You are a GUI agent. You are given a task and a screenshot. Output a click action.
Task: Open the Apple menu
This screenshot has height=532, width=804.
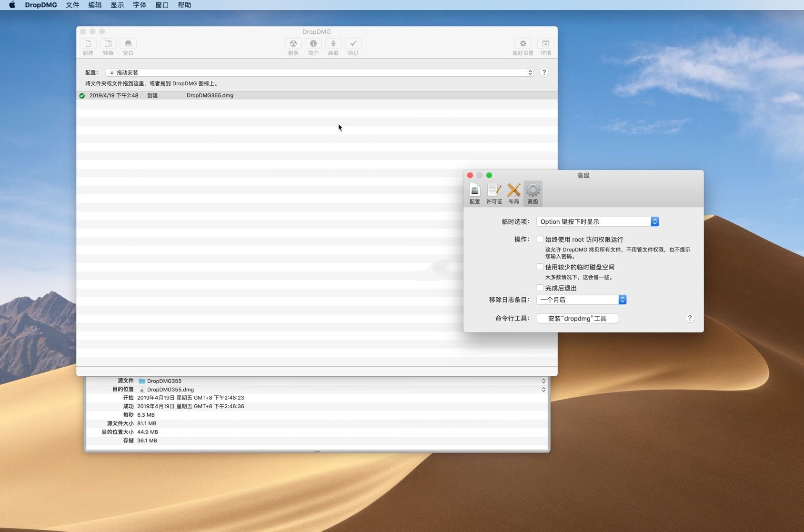12,5
